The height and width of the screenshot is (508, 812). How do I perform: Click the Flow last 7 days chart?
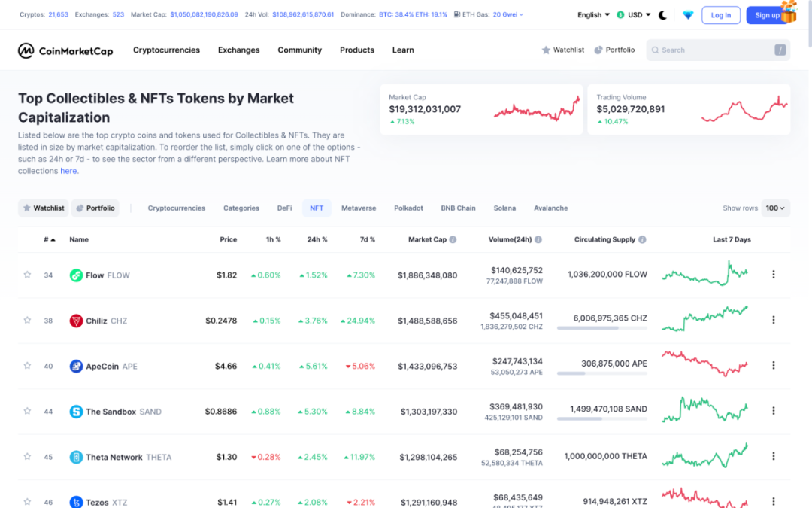pyautogui.click(x=704, y=274)
